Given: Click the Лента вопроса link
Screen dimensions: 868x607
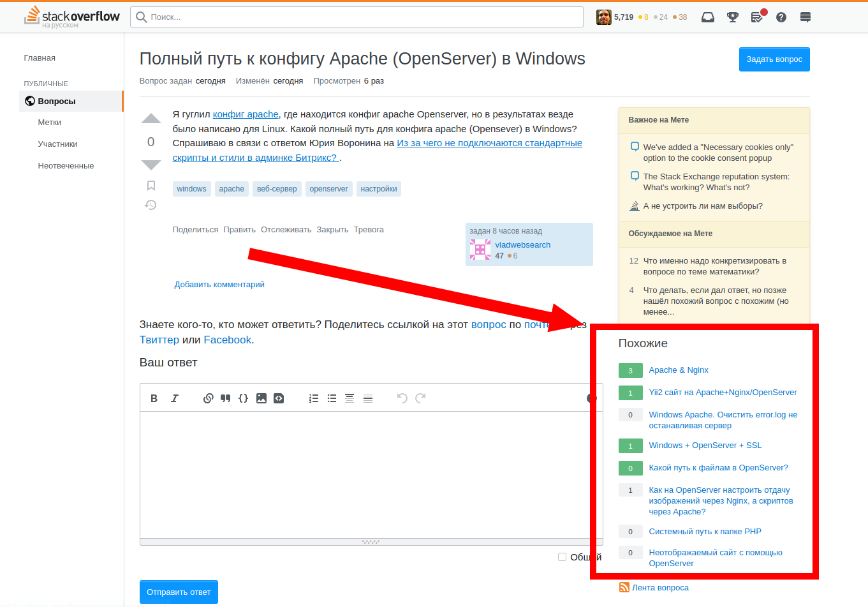Looking at the screenshot, I should click(661, 588).
